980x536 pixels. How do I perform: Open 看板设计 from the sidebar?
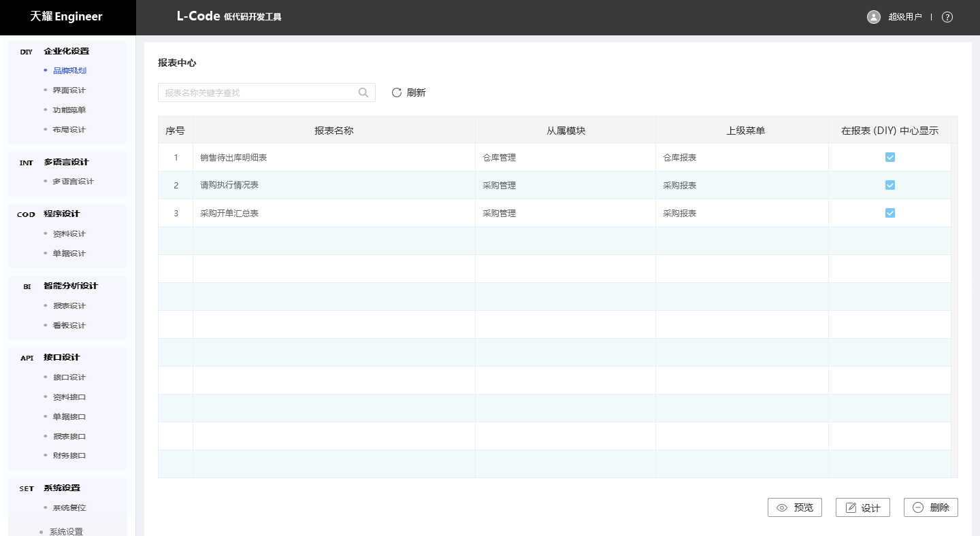[69, 325]
